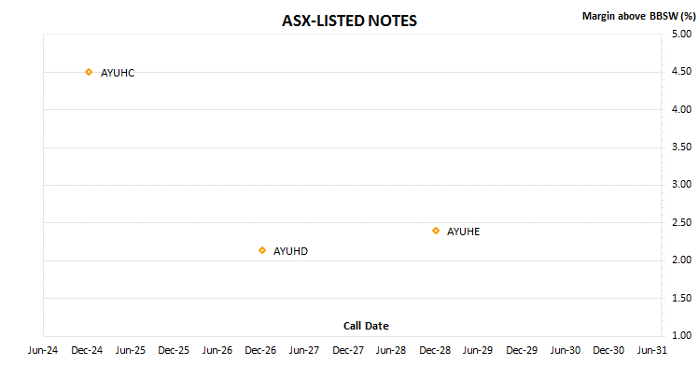Click the Jun-31 x-axis label
This screenshot has width=700, height=366.
click(x=652, y=350)
